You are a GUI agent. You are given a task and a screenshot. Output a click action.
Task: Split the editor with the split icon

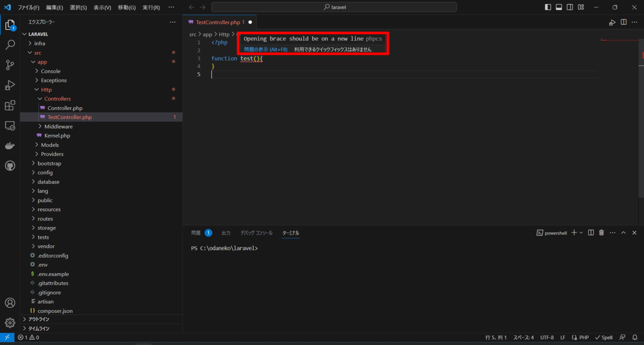coord(623,22)
